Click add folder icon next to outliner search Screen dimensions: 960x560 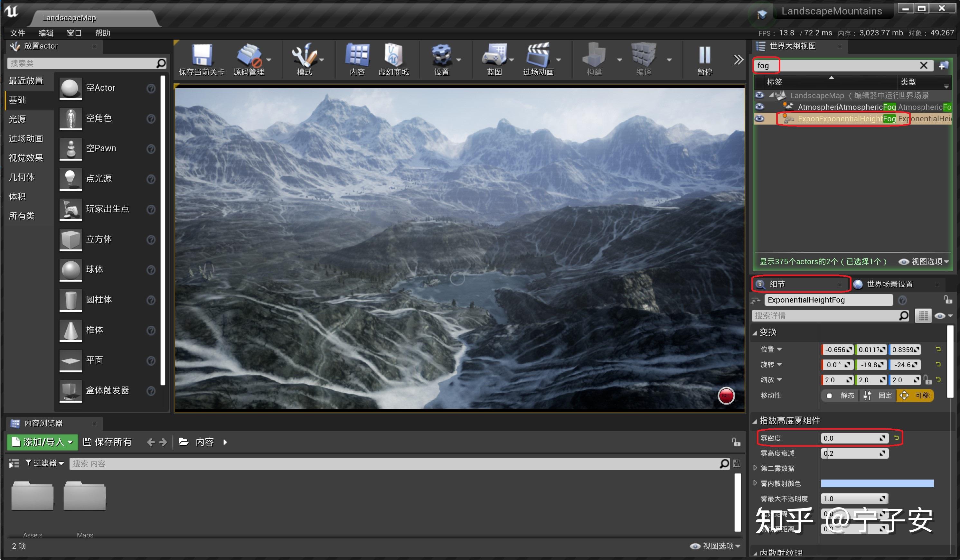pyautogui.click(x=943, y=66)
